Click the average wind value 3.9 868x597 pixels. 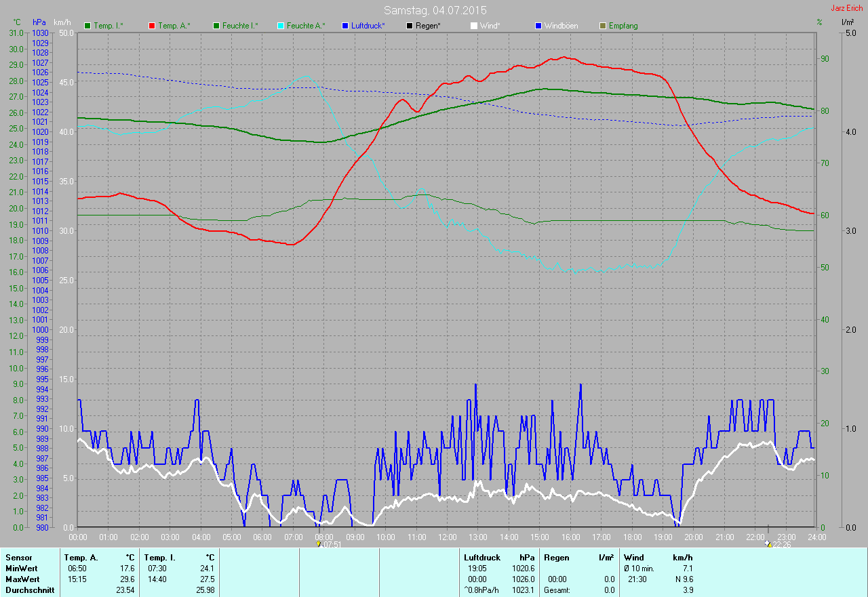point(687,590)
